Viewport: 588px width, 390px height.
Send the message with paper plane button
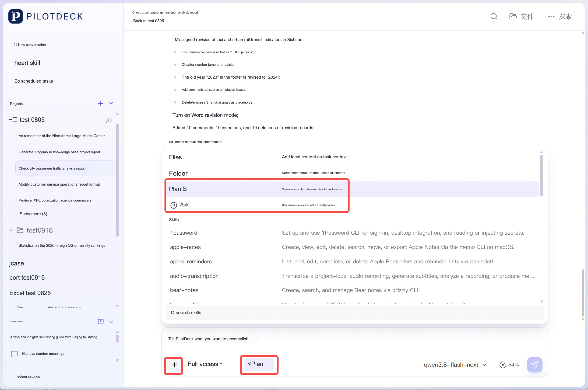click(x=535, y=365)
